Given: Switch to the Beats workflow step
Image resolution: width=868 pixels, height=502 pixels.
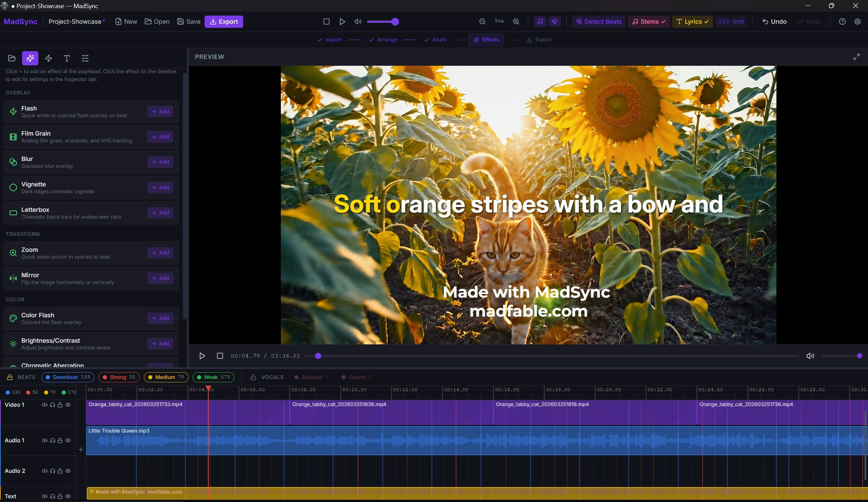Looking at the screenshot, I should [x=439, y=40].
